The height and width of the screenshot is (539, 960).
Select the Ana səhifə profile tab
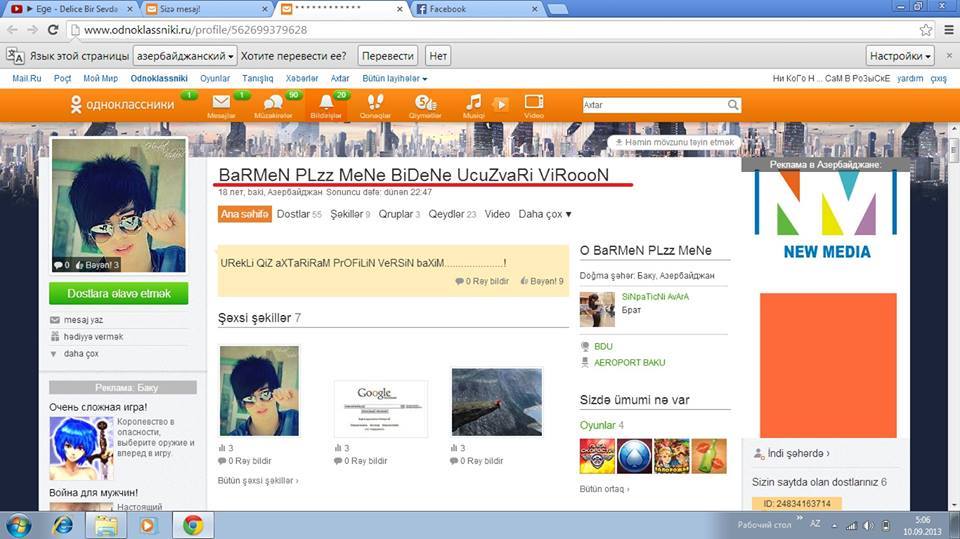[244, 214]
